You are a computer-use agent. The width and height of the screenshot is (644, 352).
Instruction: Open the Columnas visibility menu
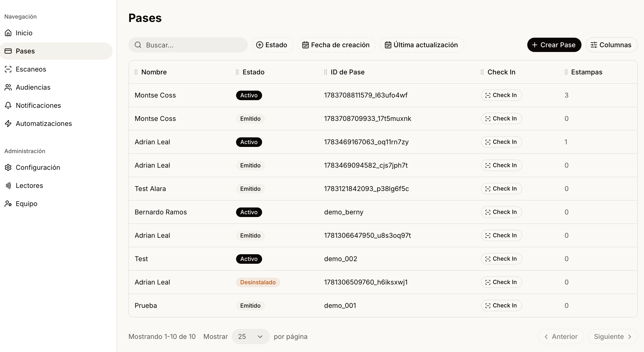tap(612, 45)
